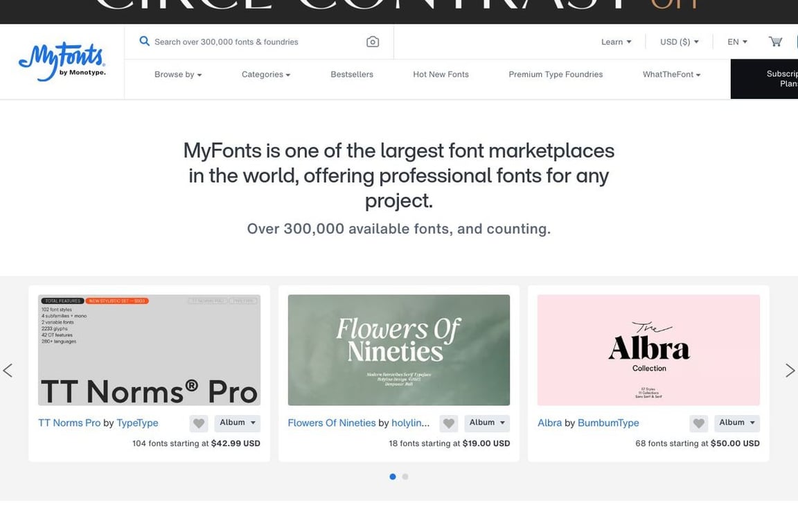This screenshot has height=532, width=798.
Task: Open the EN language dropdown
Action: (738, 42)
